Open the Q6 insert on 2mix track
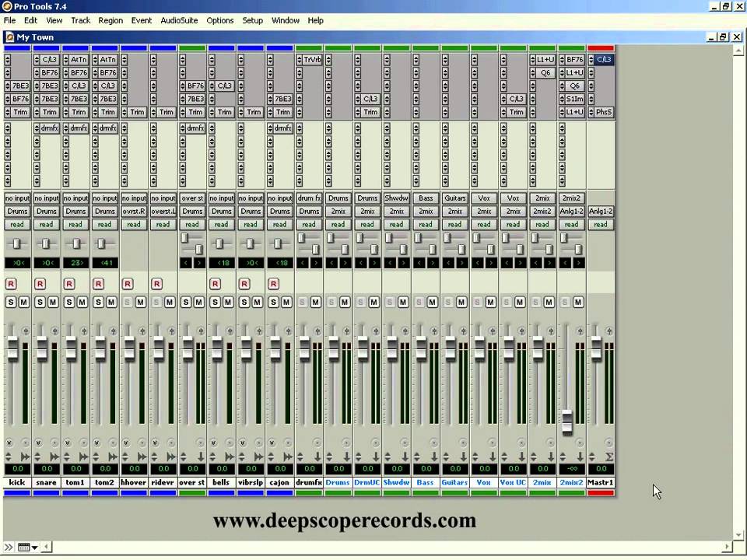The width and height of the screenshot is (747, 560). [545, 73]
